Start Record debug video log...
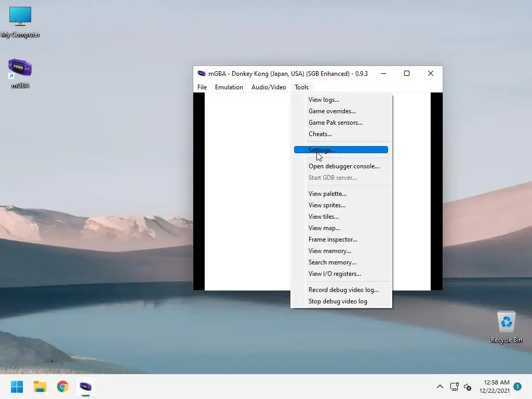The image size is (532, 399). pyautogui.click(x=341, y=290)
